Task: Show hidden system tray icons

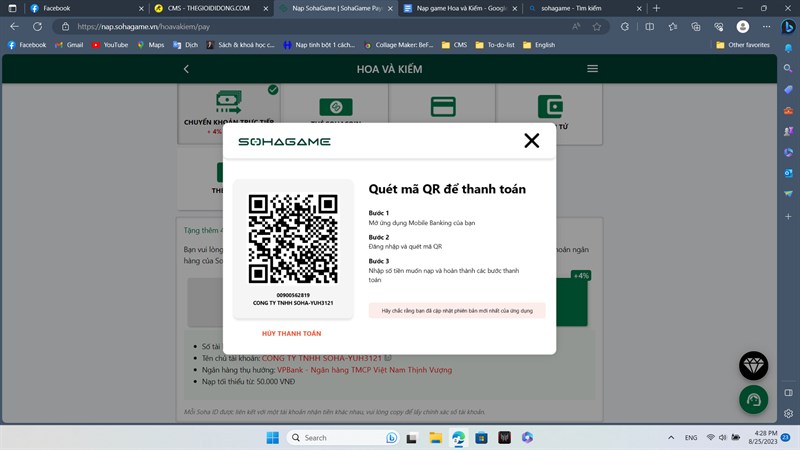Action: coord(671,438)
